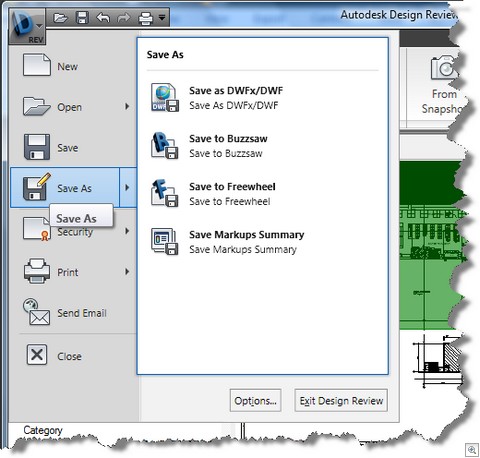Click Close in the application menu
480x458 pixels.
[x=73, y=356]
